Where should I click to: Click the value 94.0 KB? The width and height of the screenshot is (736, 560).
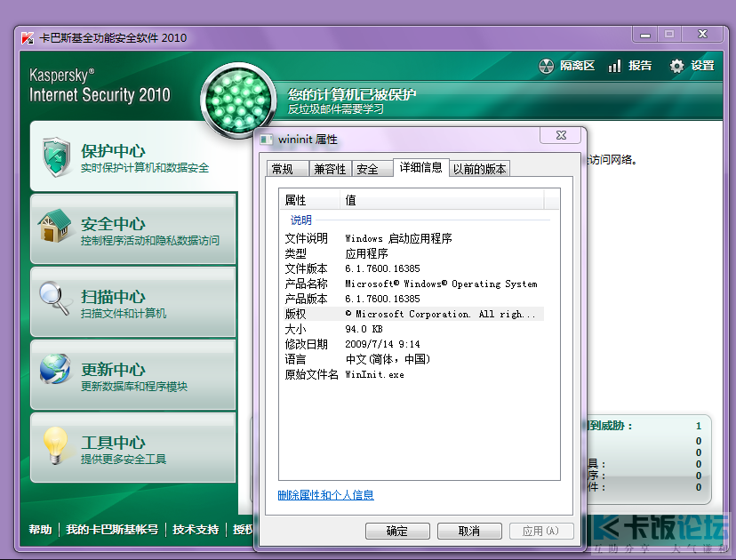click(x=364, y=329)
